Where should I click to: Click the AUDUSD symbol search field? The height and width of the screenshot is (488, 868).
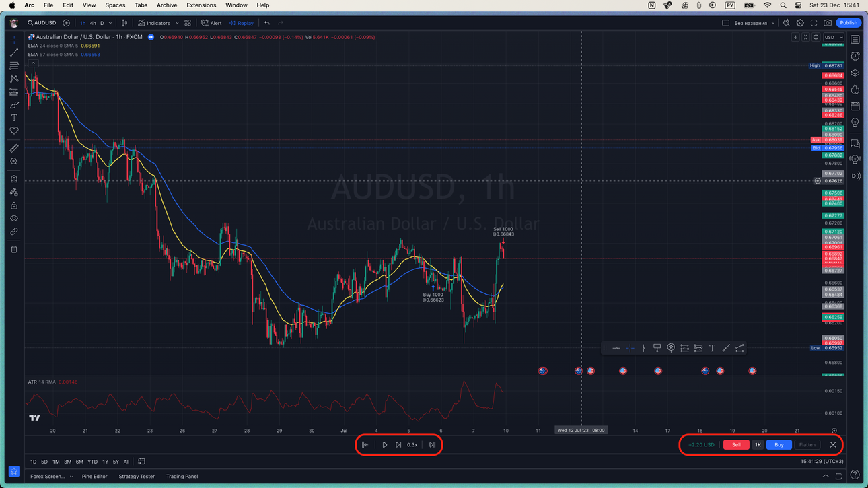click(42, 23)
